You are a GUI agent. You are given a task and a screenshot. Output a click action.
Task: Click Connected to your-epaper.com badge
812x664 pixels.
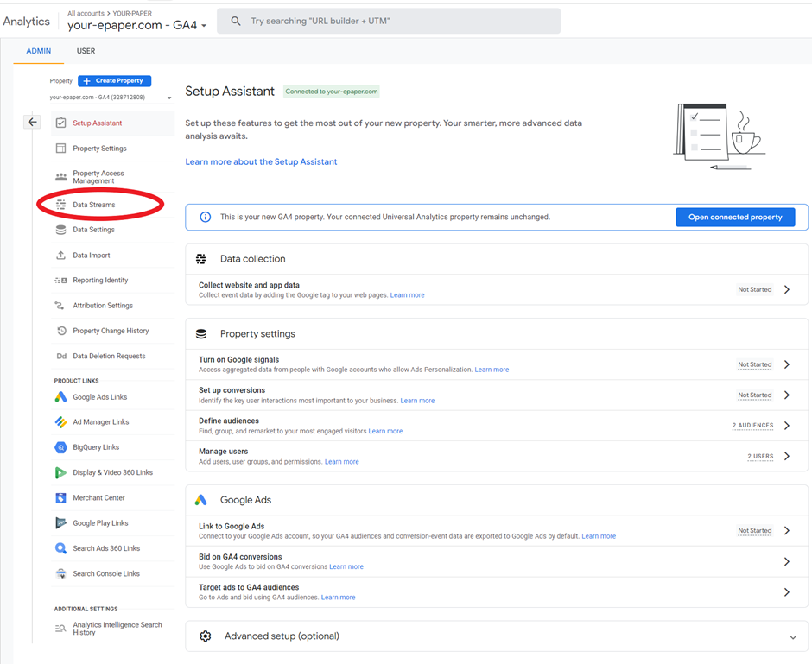coord(332,91)
